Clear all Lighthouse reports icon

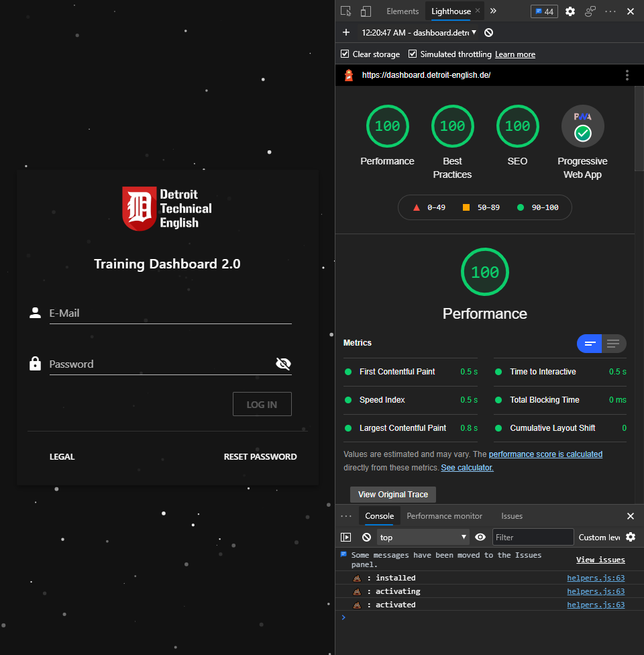(488, 33)
